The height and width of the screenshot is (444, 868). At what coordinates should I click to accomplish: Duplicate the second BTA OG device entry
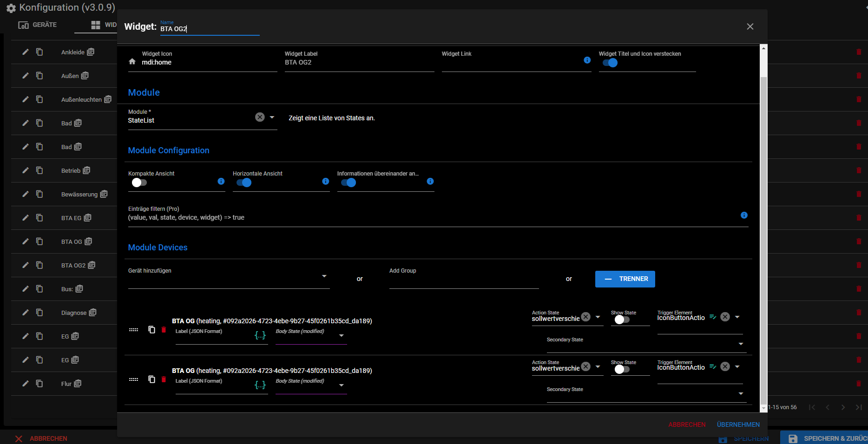pyautogui.click(x=151, y=379)
